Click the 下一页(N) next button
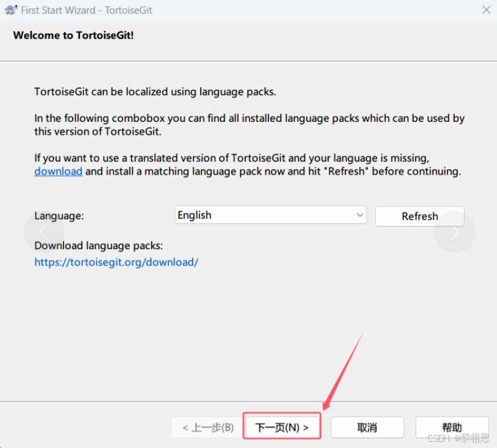The height and width of the screenshot is (448, 497). click(x=282, y=427)
